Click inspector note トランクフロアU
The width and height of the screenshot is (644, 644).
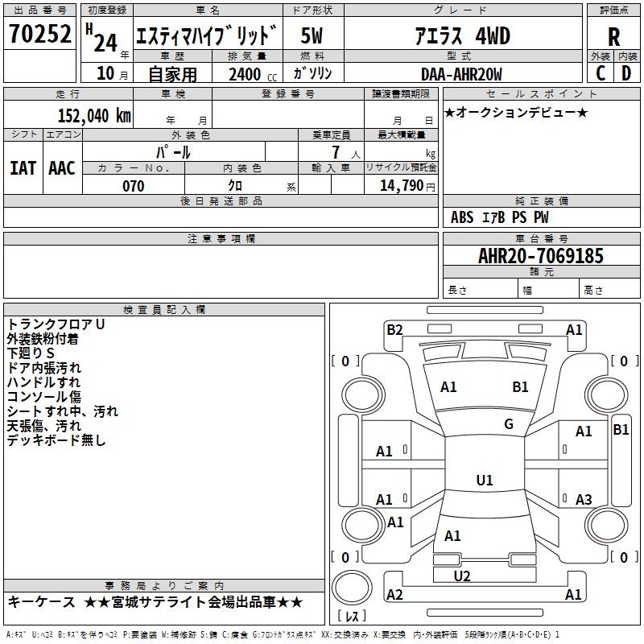(56, 324)
